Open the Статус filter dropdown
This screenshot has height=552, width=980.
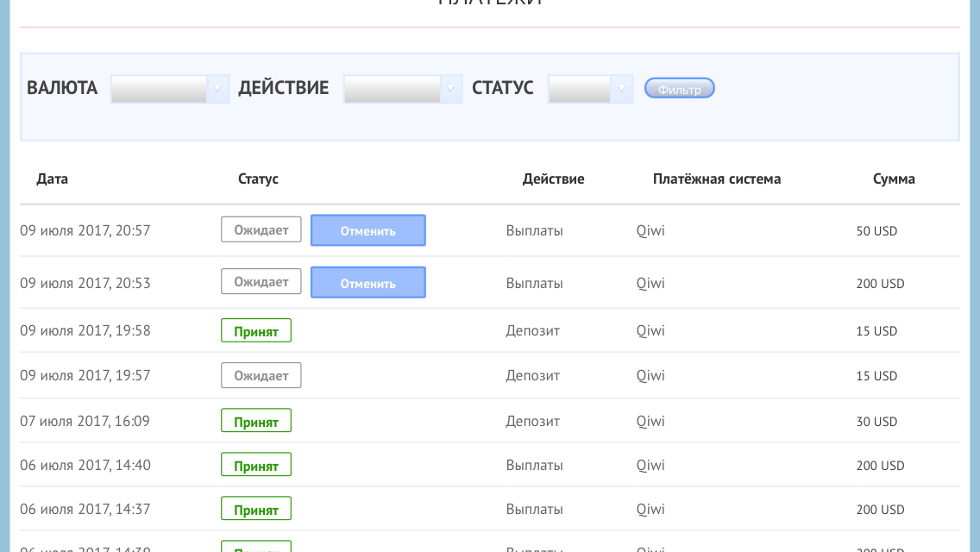pyautogui.click(x=590, y=89)
